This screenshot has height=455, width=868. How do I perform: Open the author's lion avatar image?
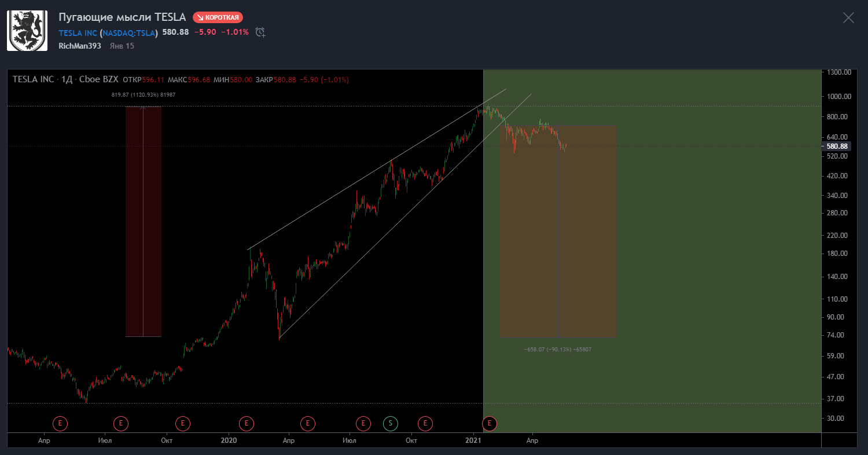pyautogui.click(x=27, y=31)
